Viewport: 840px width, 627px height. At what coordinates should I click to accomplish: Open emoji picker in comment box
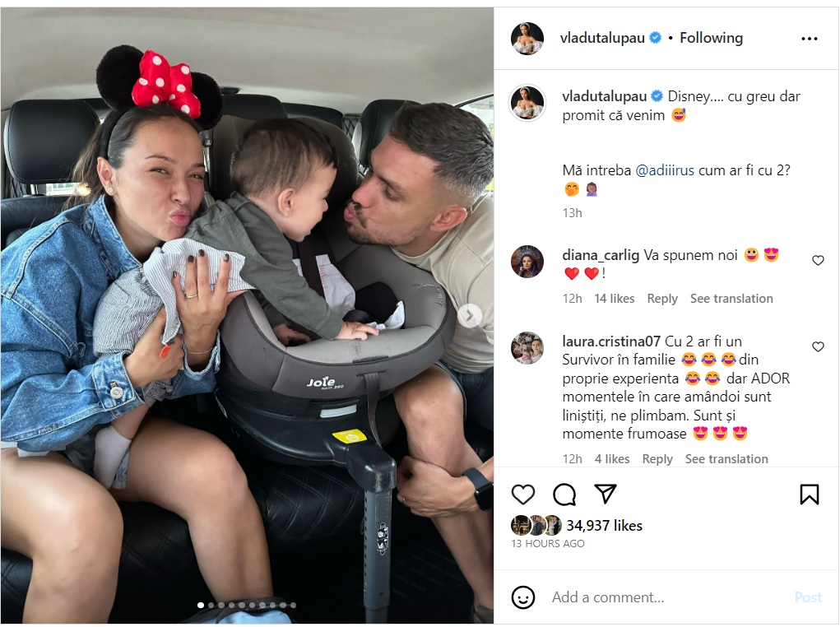[x=523, y=597]
